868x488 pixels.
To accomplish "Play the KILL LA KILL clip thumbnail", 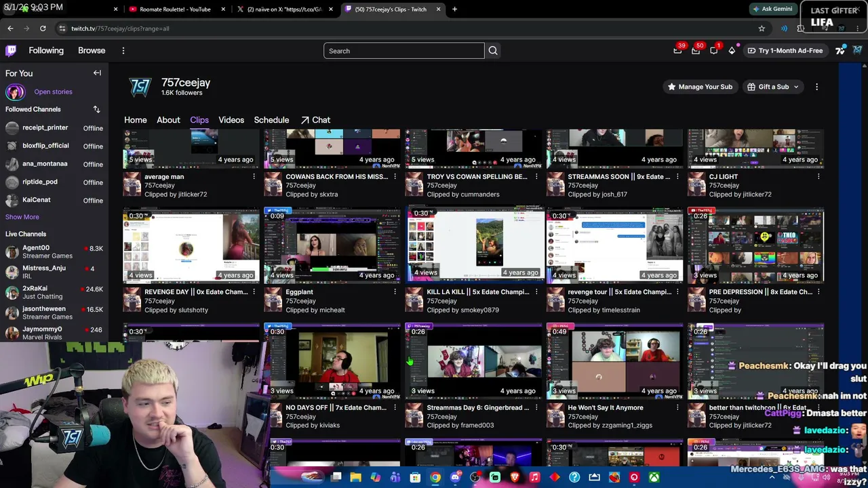I will click(x=473, y=245).
